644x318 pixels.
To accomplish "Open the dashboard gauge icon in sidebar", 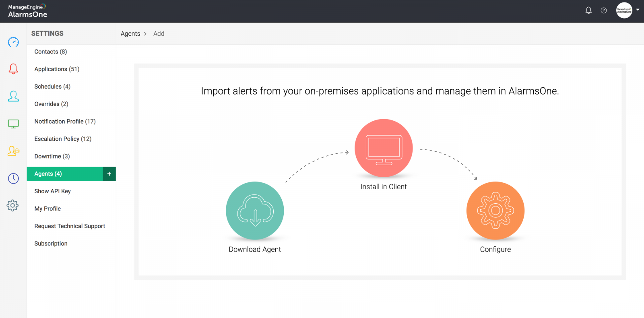I will click(13, 42).
